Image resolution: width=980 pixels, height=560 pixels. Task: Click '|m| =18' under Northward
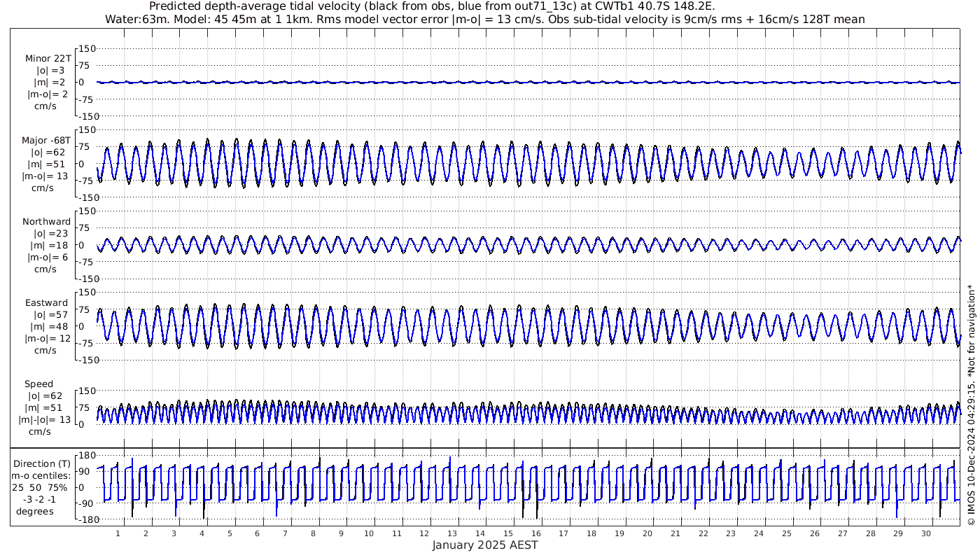coord(50,245)
